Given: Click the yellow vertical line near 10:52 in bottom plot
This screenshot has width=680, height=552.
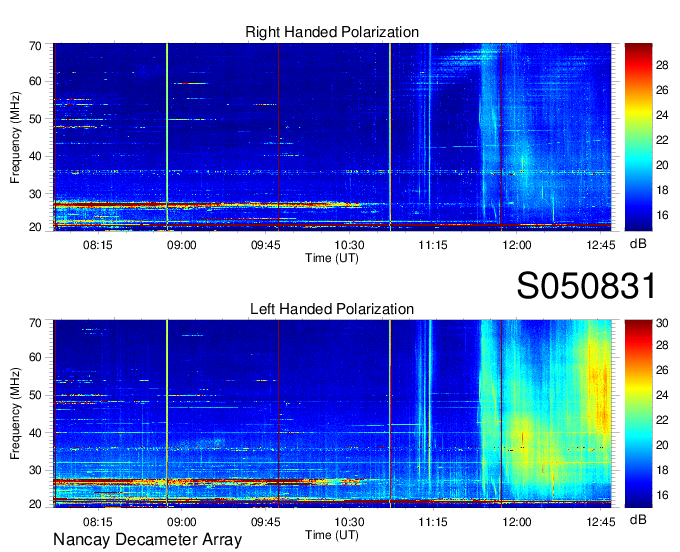Looking at the screenshot, I should coord(390,413).
